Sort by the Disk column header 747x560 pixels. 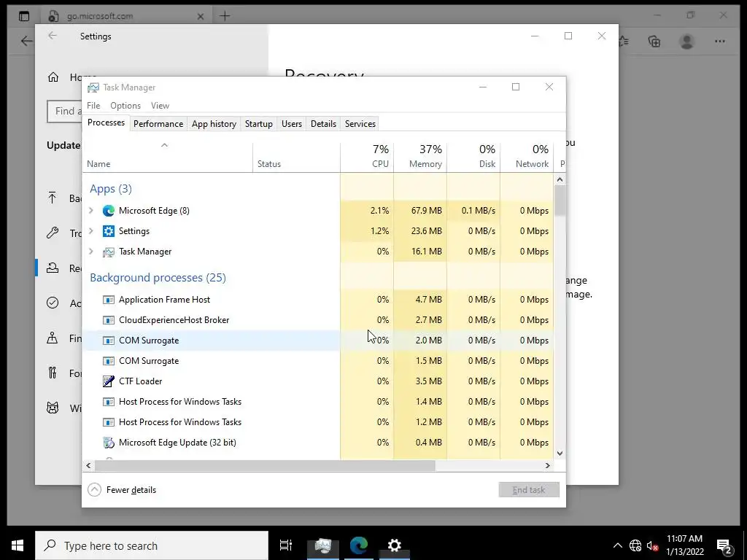474,156
